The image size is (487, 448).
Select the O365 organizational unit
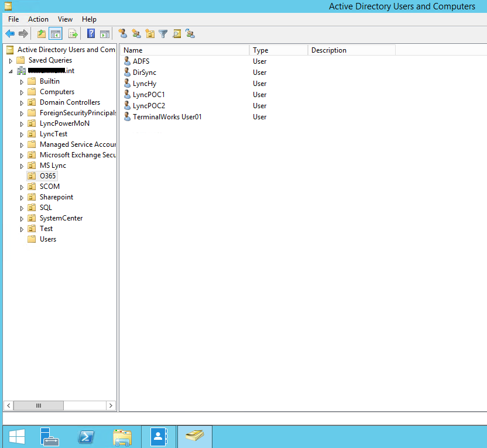tap(47, 176)
